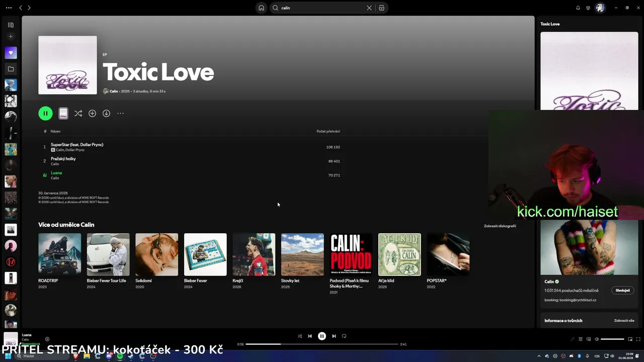Viewport: 644px width, 362px height.
Task: Open the folder item in the library sidebar
Action: coord(11,69)
